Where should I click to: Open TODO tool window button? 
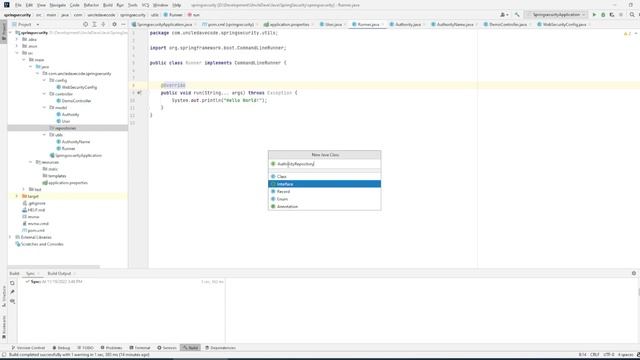pyautogui.click(x=85, y=348)
